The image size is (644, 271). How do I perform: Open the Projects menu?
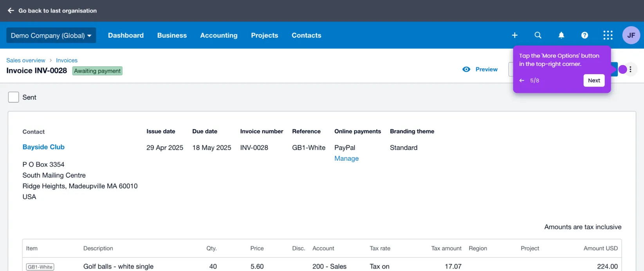coord(265,35)
